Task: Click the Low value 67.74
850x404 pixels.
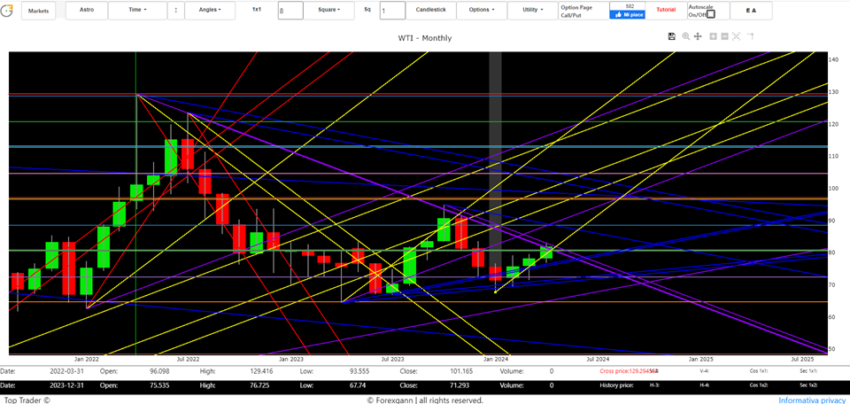Action: [358, 386]
